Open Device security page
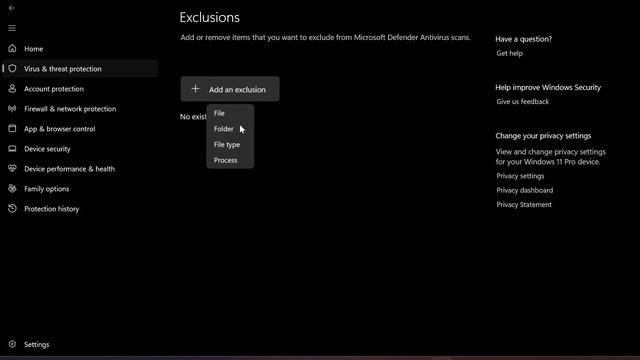The width and height of the screenshot is (640, 360). pos(47,149)
